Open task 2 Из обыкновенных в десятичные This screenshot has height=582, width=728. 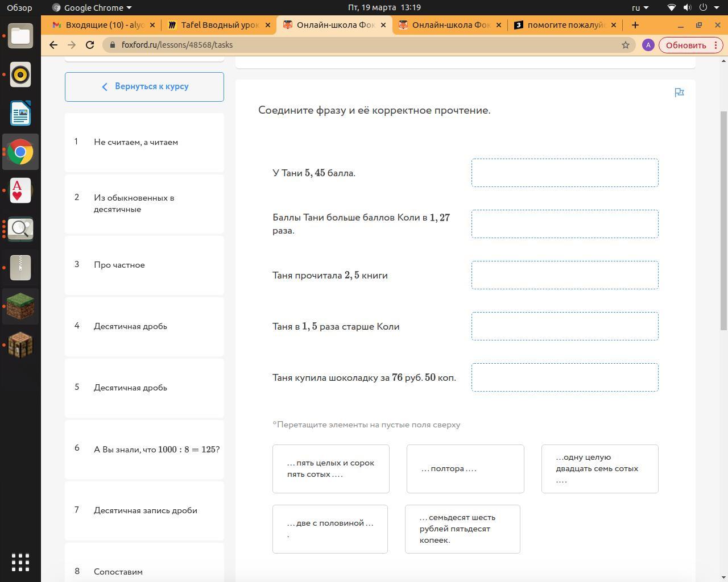(144, 203)
